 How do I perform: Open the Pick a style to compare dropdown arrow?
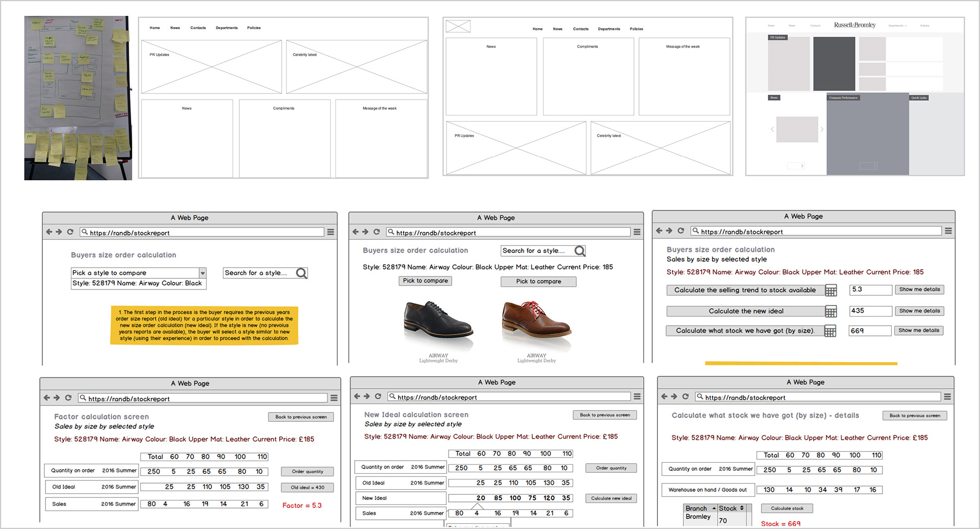click(203, 273)
